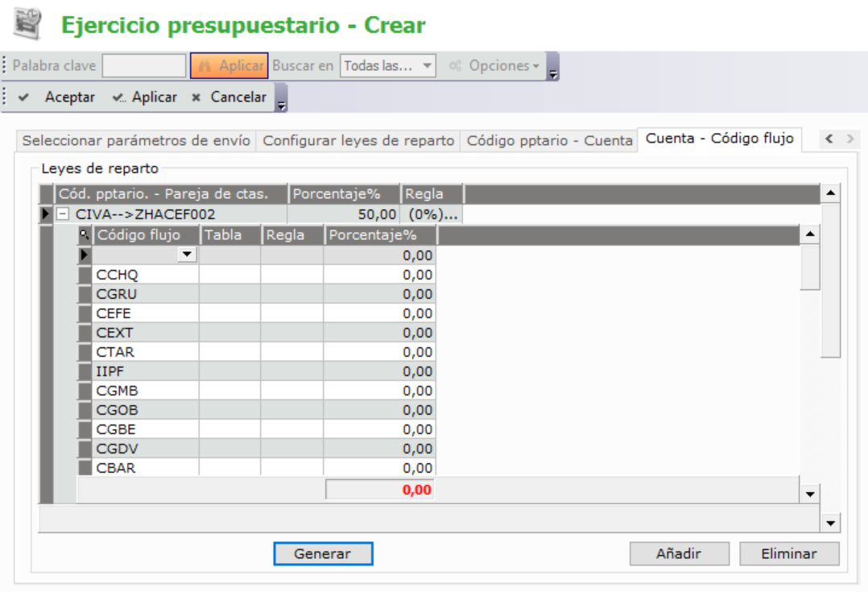Click the inner grid scroll-down arrow
Viewport: 868px width, 592px height.
point(810,494)
